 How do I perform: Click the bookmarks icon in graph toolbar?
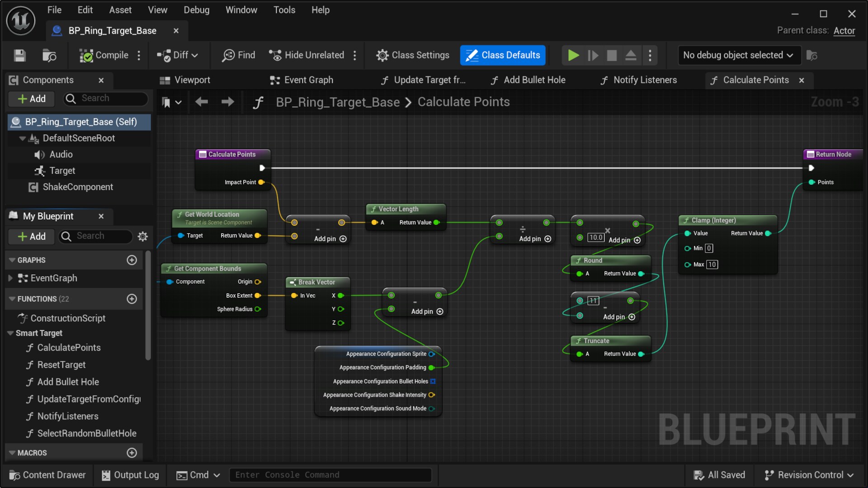(166, 103)
